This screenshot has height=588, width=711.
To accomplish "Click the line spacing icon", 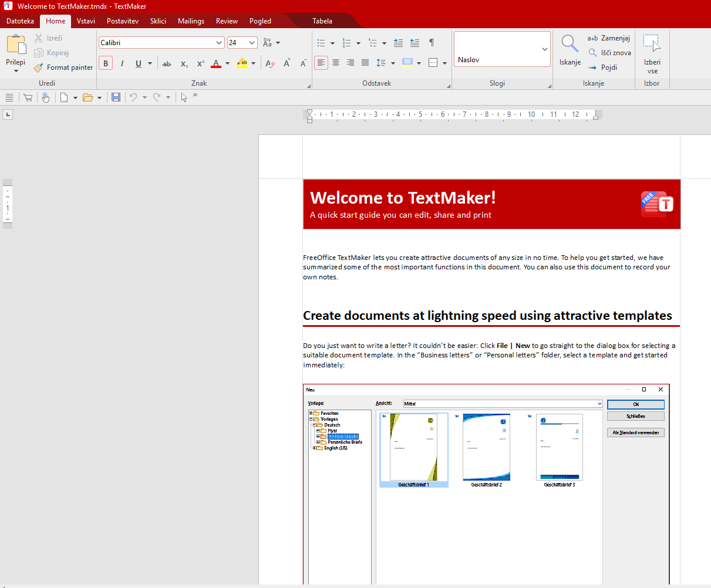I will [381, 63].
